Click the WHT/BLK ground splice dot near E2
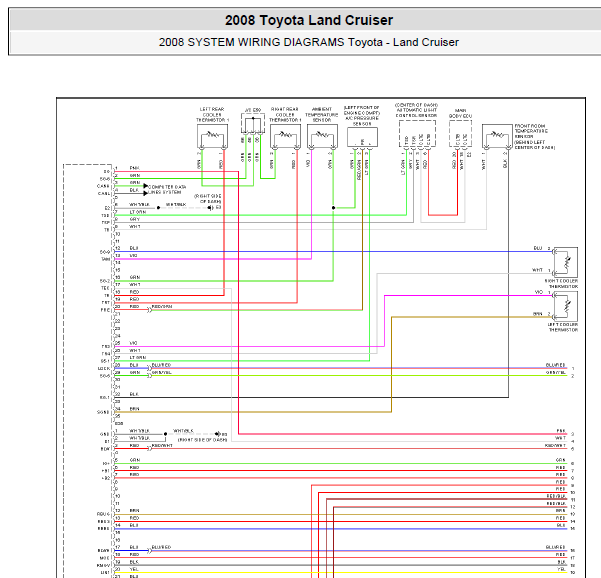Image resolution: width=601 pixels, height=578 pixels. tap(158, 208)
